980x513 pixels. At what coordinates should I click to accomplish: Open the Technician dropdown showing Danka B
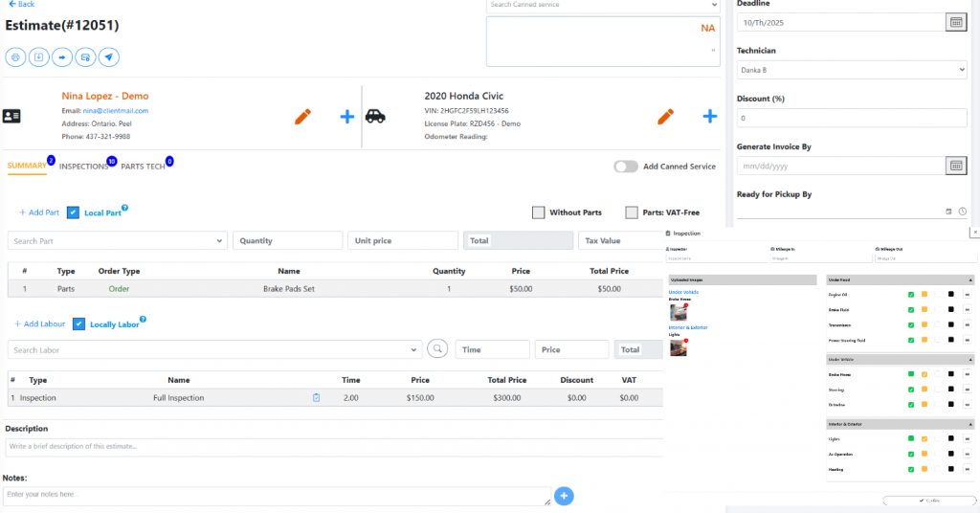pos(852,70)
